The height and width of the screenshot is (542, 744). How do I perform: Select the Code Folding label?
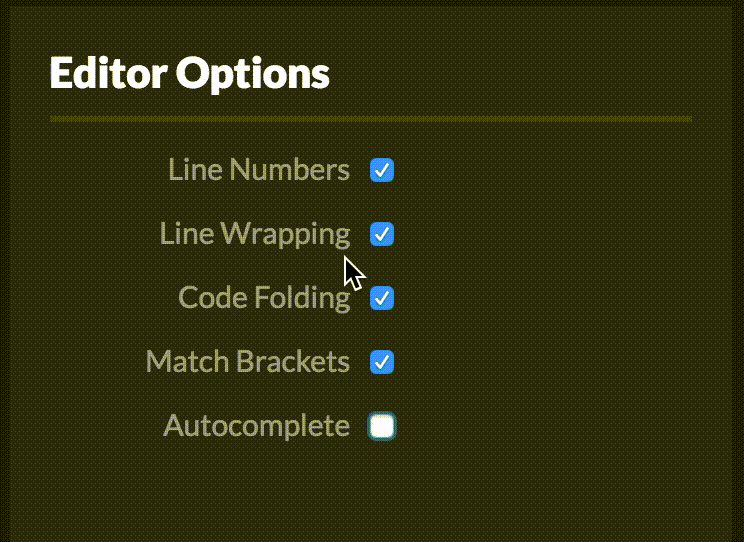[x=264, y=299]
